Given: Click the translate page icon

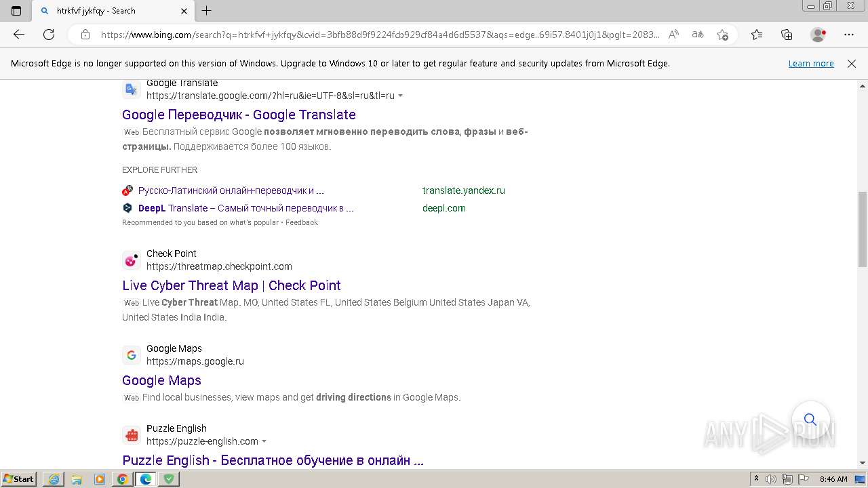Looking at the screenshot, I should [698, 35].
